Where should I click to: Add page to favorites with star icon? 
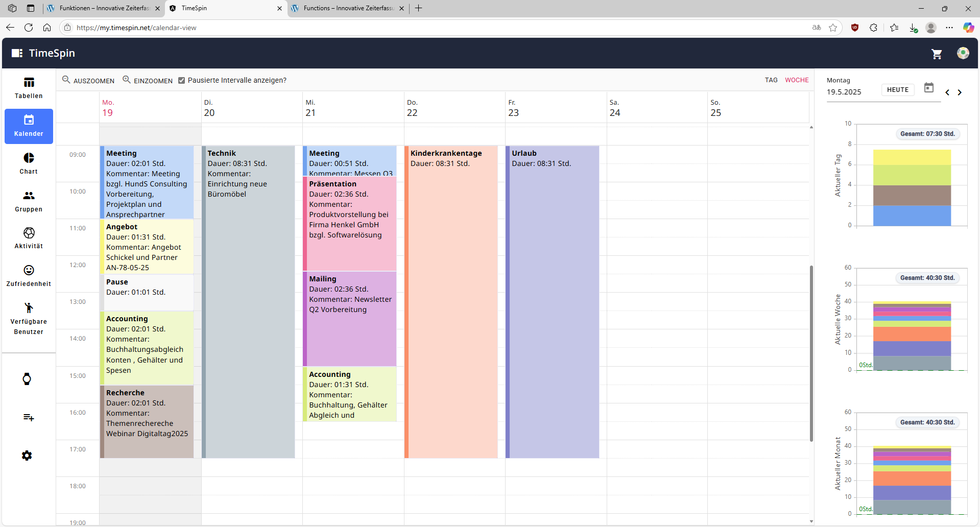[833, 28]
